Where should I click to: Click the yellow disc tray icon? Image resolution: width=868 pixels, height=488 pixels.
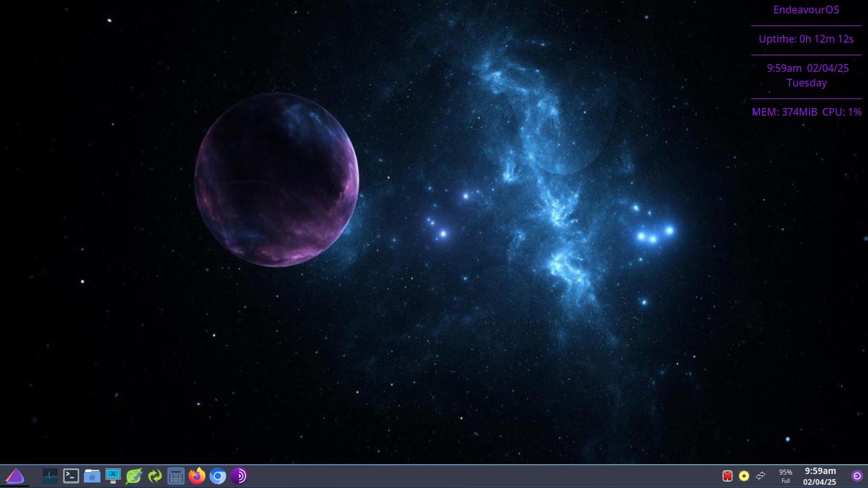[x=744, y=476]
